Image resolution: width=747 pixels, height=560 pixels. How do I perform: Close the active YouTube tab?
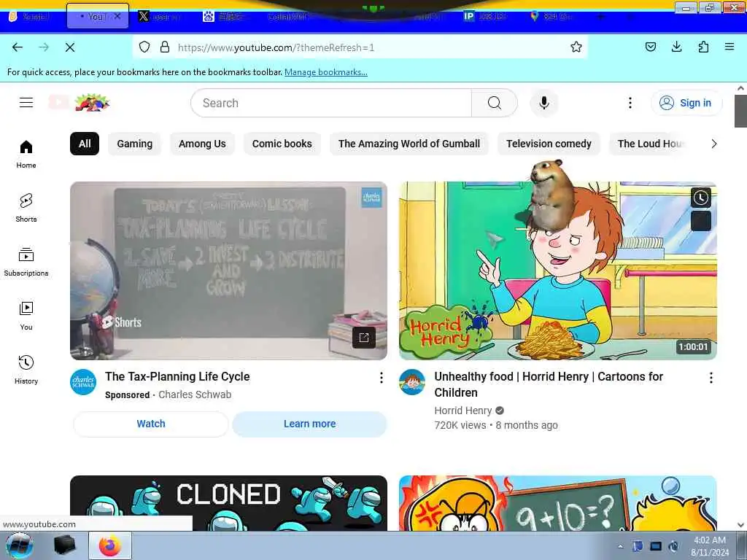point(117,16)
